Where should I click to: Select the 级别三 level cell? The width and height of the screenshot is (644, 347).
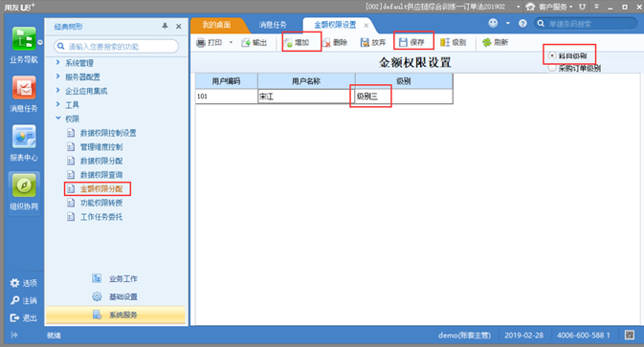(x=404, y=97)
